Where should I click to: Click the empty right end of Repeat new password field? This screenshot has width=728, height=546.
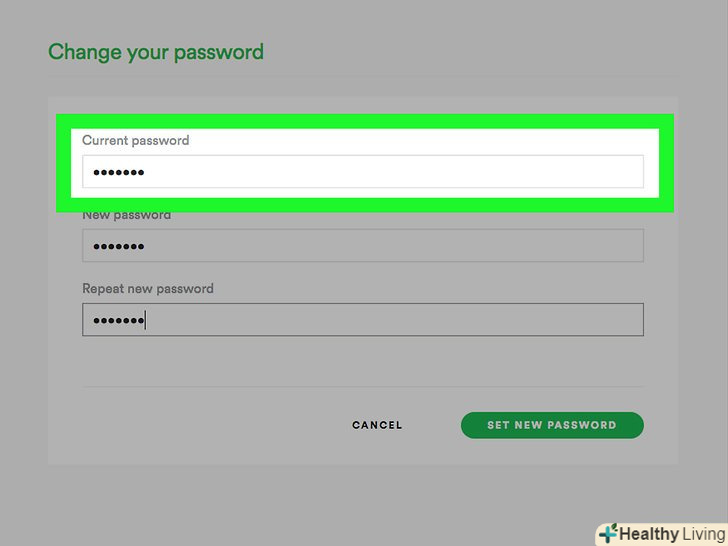[600, 320]
